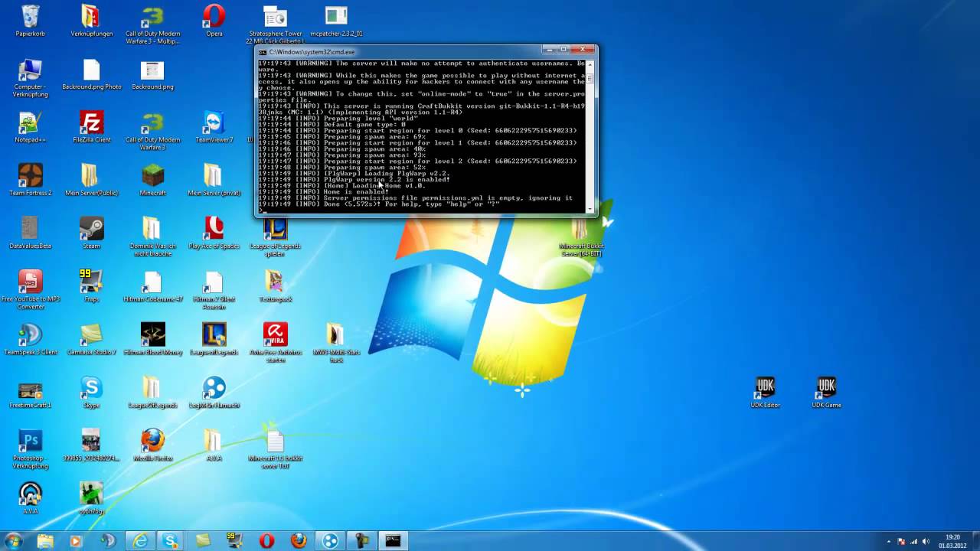Open Opera from the taskbar

tap(266, 540)
